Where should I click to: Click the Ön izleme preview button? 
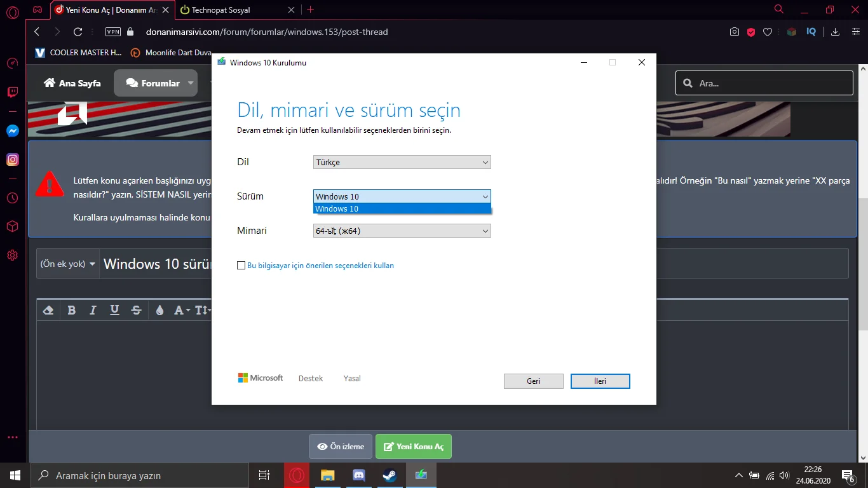click(x=341, y=447)
